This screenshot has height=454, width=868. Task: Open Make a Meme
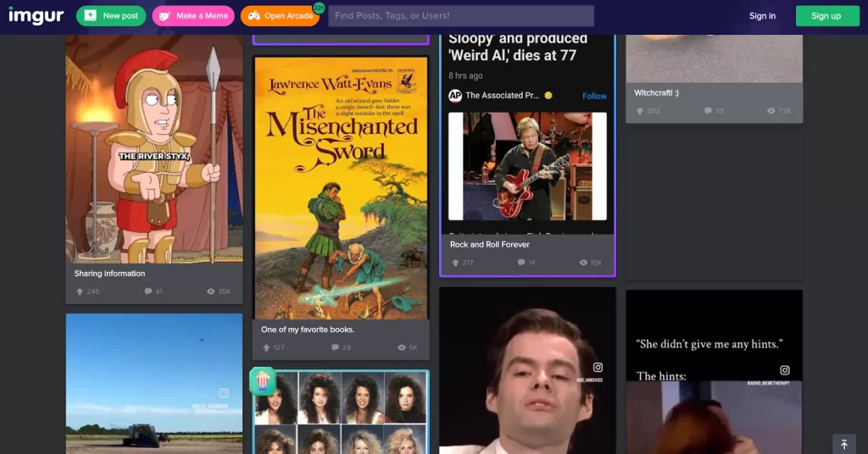pyautogui.click(x=193, y=16)
